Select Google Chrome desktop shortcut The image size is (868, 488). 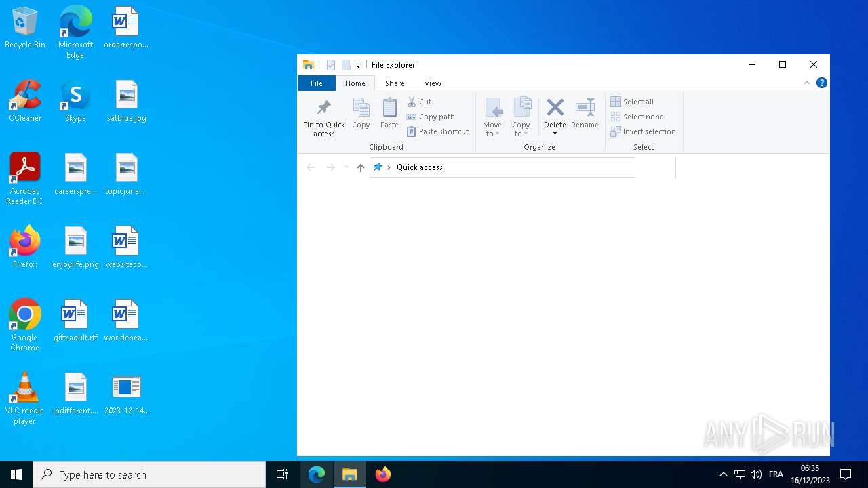25,325
